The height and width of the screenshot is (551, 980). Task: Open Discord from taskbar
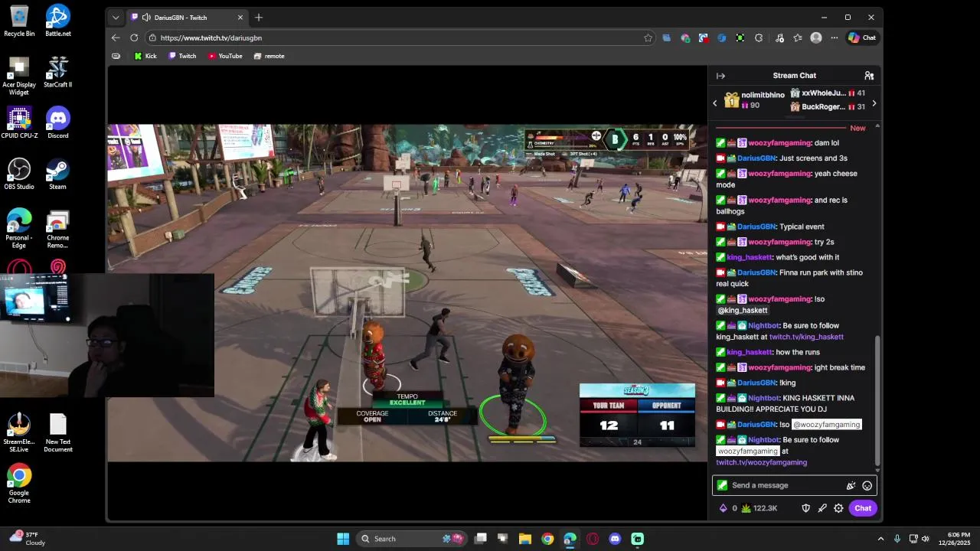click(x=615, y=539)
